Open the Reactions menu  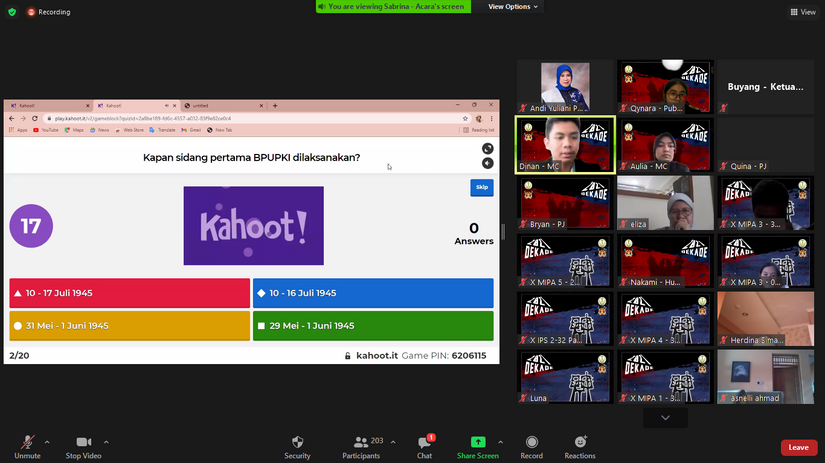coord(580,447)
